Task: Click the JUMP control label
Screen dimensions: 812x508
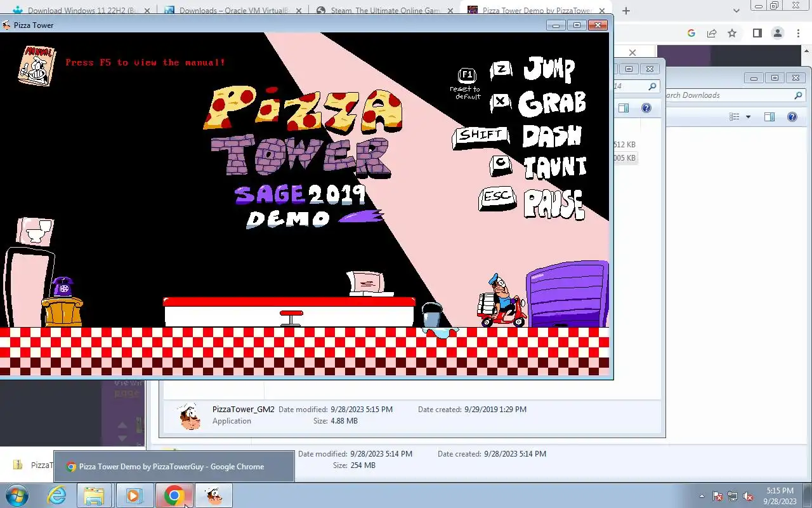Action: pos(549,69)
